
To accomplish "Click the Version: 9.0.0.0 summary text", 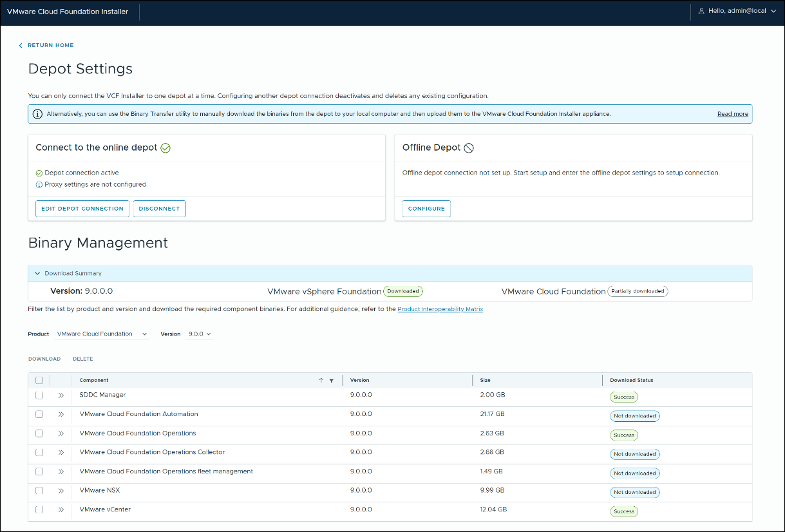I will point(82,291).
